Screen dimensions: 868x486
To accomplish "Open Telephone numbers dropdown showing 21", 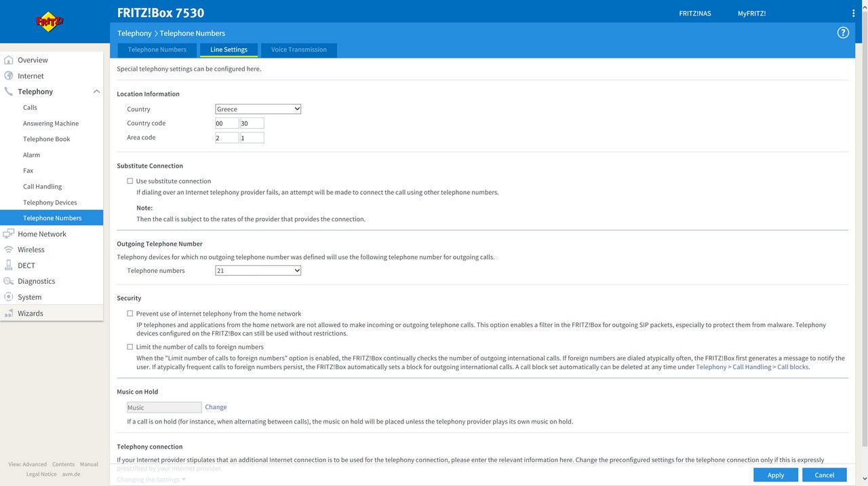I will pos(258,270).
